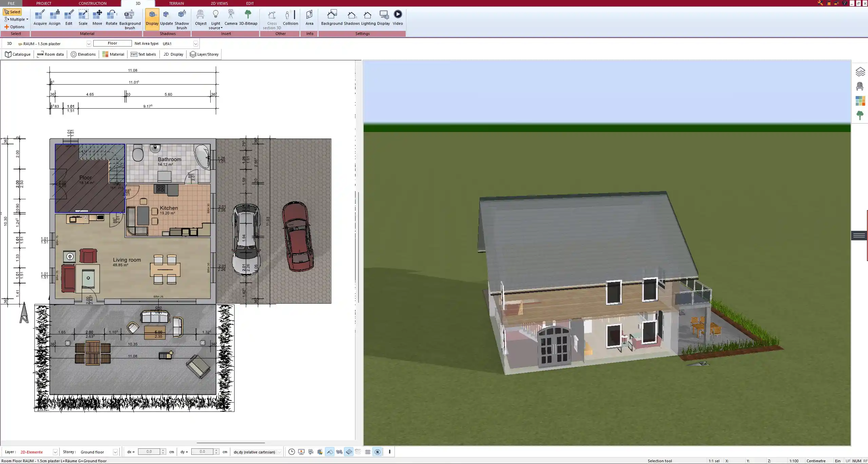Viewport: 868px width, 464px height.
Task: Open the Shadow brush tool
Action: 182,19
